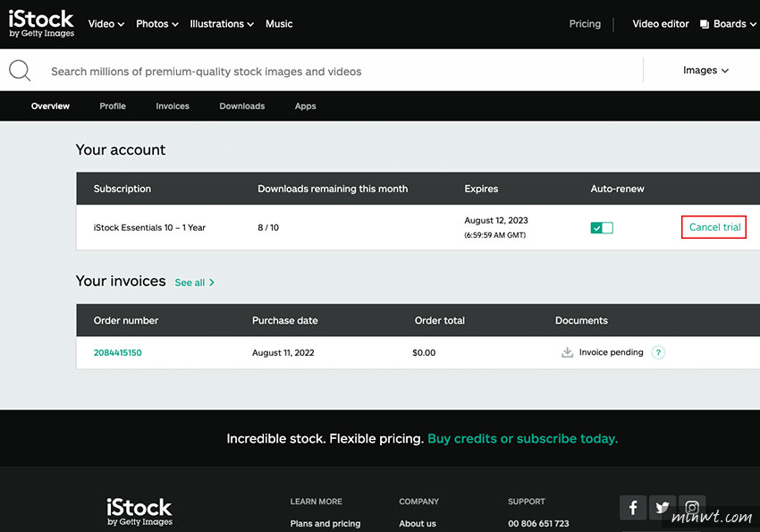
Task: Expand the Video dropdown menu
Action: [106, 24]
